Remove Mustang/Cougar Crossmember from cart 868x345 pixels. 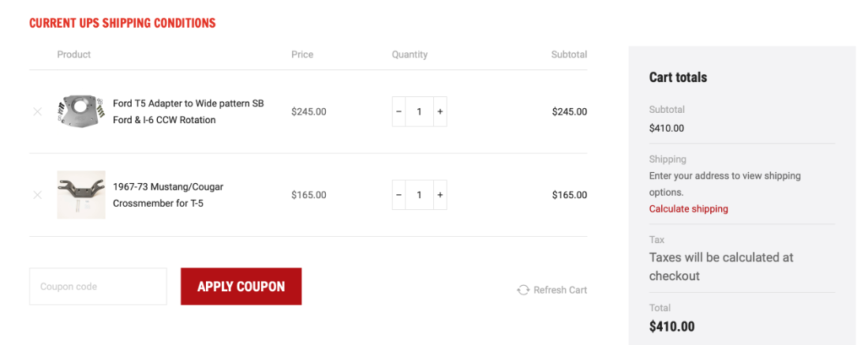coord(37,195)
